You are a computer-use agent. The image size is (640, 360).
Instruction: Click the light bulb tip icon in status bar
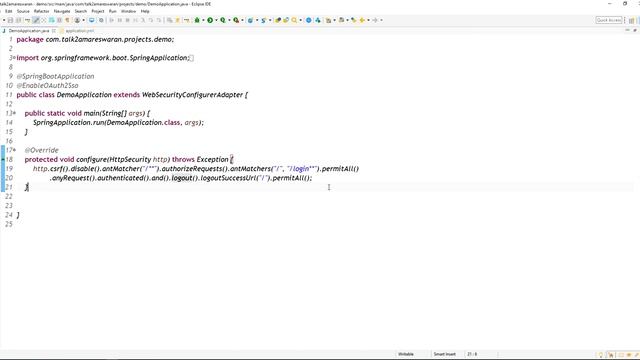pos(600,355)
